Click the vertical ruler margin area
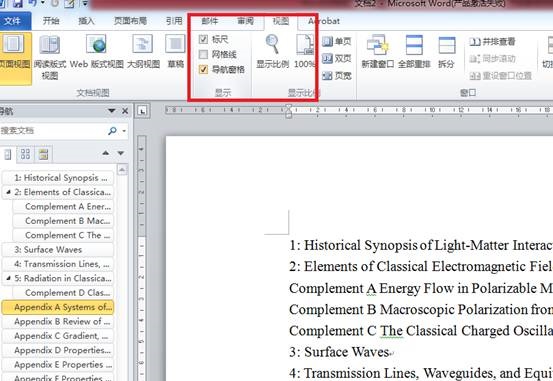 142,186
